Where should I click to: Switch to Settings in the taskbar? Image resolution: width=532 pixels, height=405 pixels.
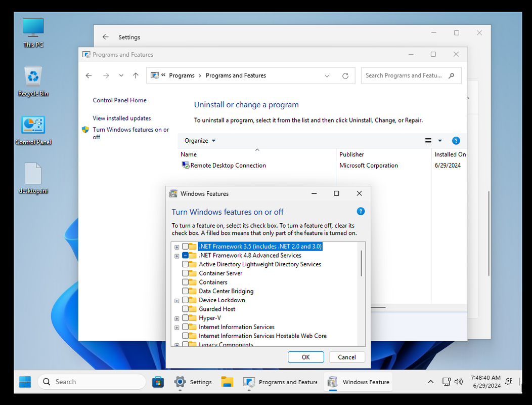tap(193, 382)
